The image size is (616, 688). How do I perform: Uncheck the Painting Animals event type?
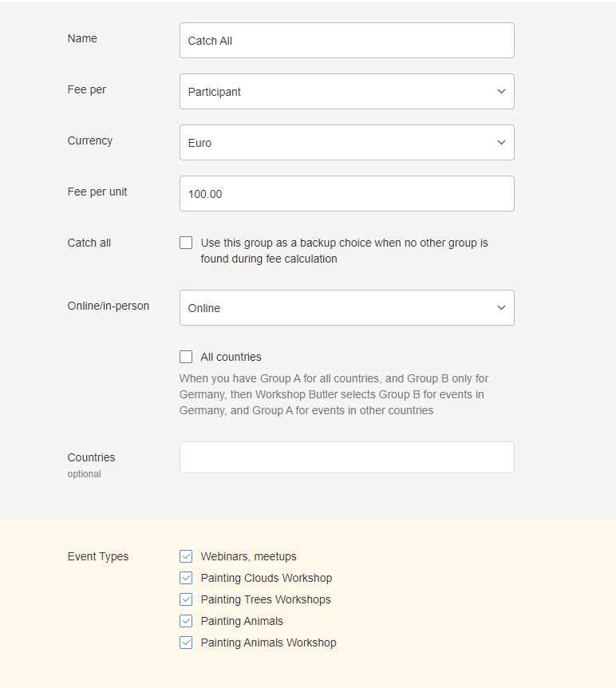click(186, 621)
